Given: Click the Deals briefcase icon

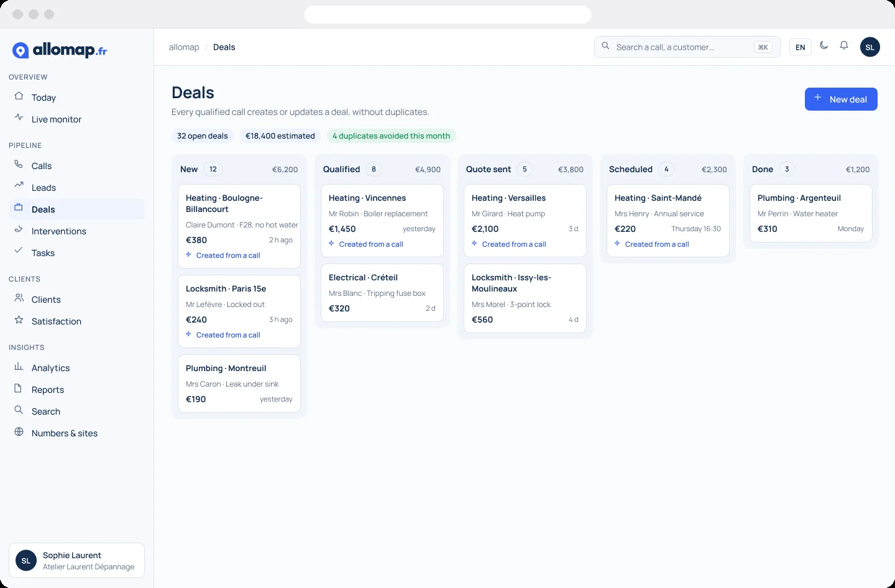Looking at the screenshot, I should click(x=19, y=208).
